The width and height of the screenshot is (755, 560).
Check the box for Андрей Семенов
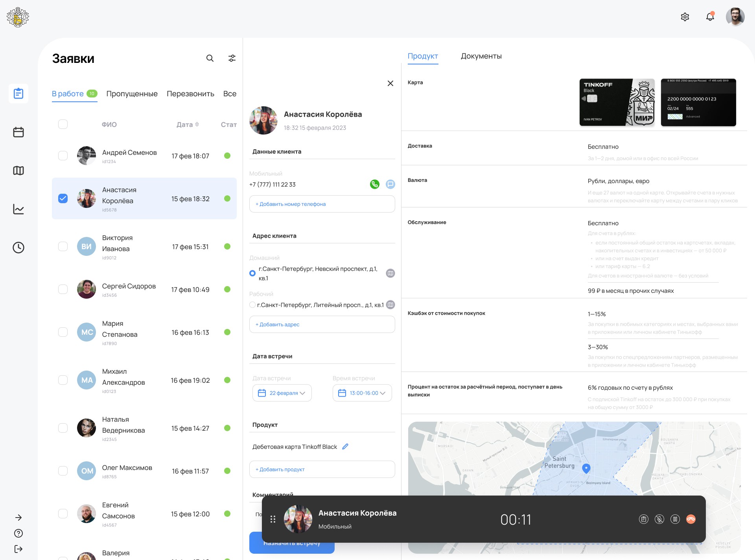pyautogui.click(x=63, y=156)
